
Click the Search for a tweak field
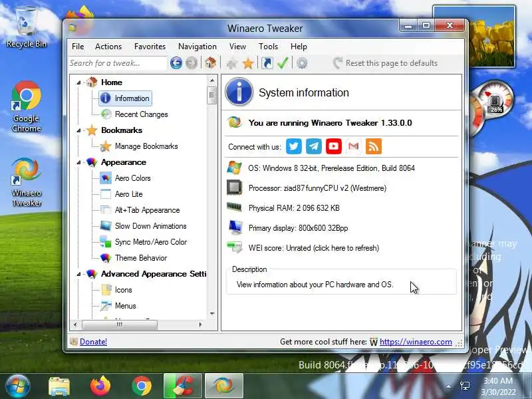(118, 63)
